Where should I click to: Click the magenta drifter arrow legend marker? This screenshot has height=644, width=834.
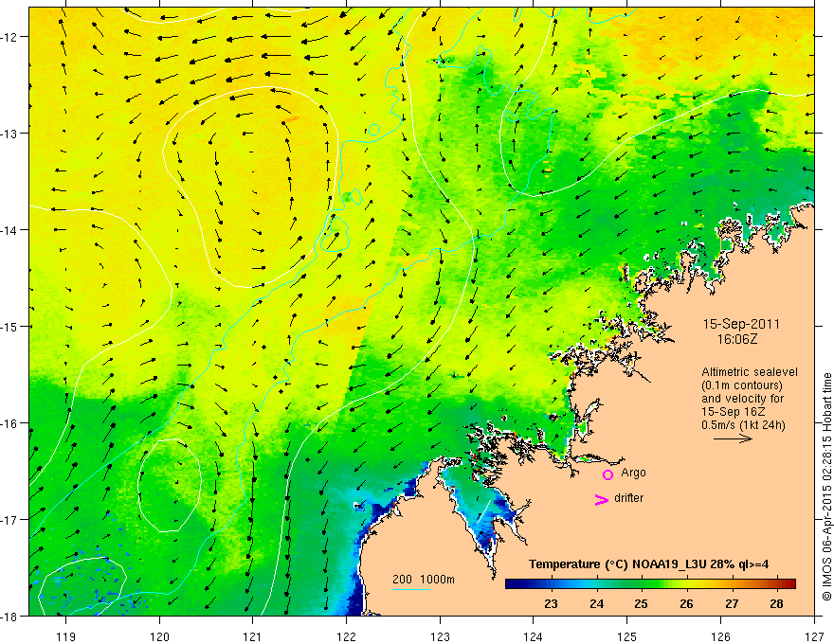(x=602, y=499)
